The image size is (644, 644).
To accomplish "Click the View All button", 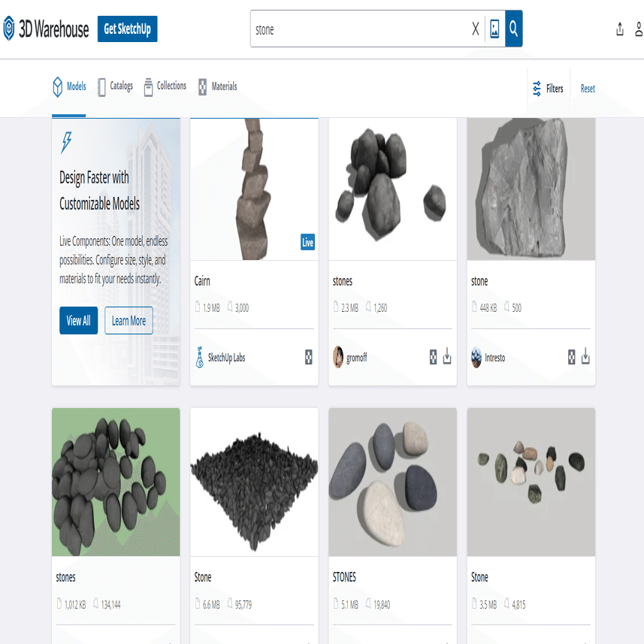I will click(x=78, y=320).
